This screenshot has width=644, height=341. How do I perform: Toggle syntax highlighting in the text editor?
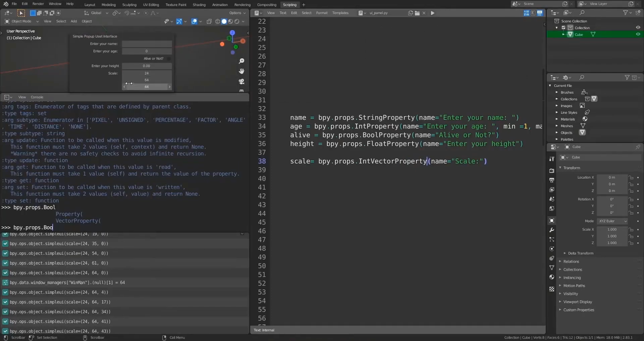pos(539,13)
